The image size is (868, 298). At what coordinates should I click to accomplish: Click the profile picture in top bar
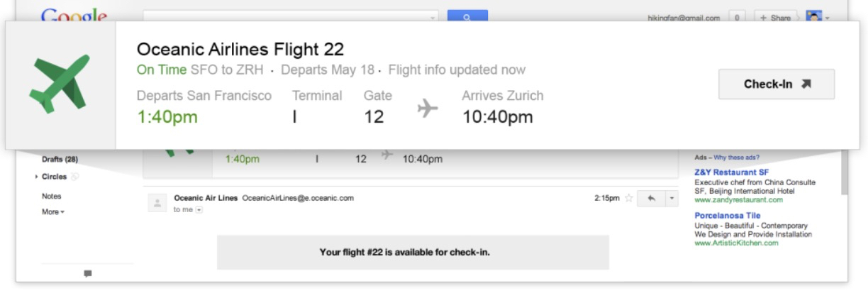[x=814, y=17]
